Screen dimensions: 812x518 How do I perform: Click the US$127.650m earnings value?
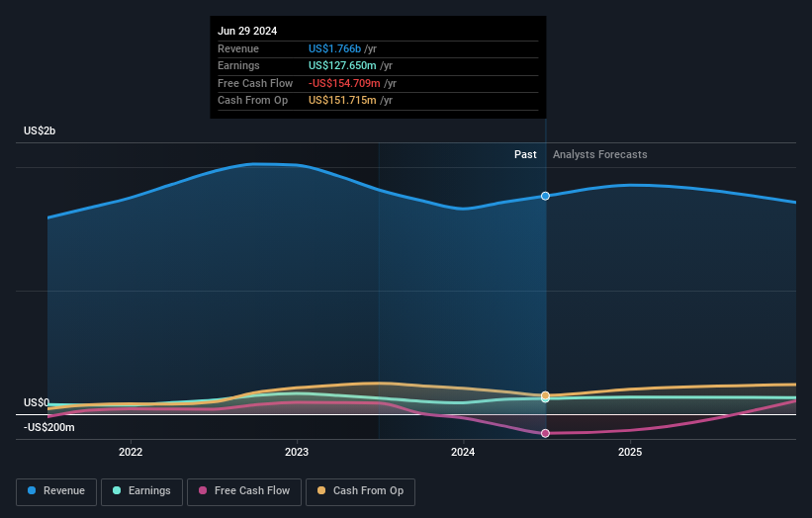tap(342, 65)
